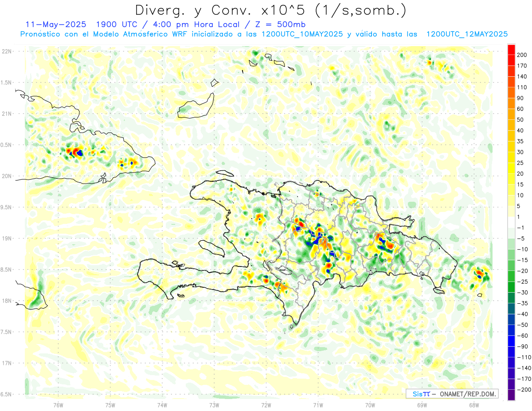Click the colorbar label '-5'

click(x=521, y=239)
